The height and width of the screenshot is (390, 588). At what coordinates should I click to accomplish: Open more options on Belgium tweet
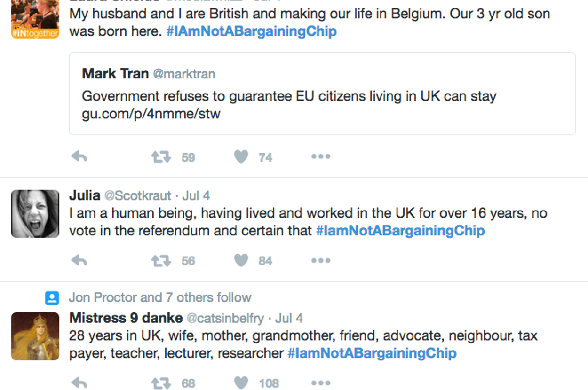coord(321,157)
